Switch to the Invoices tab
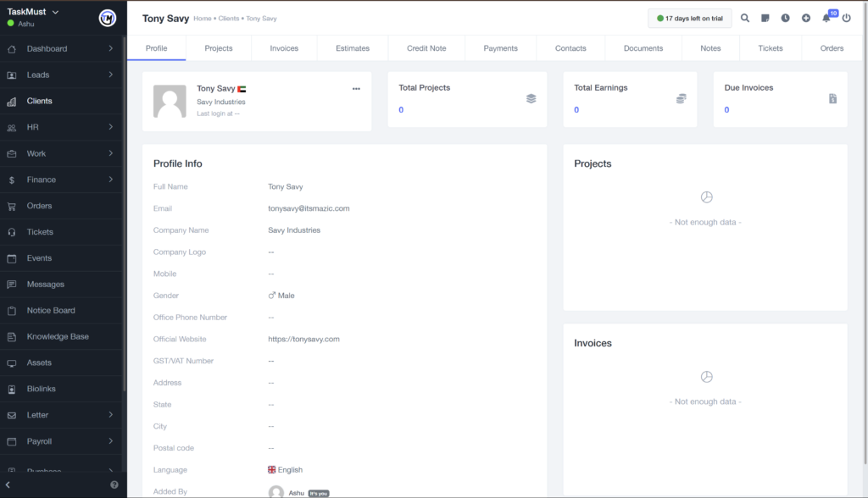This screenshot has width=868, height=498. coord(284,48)
